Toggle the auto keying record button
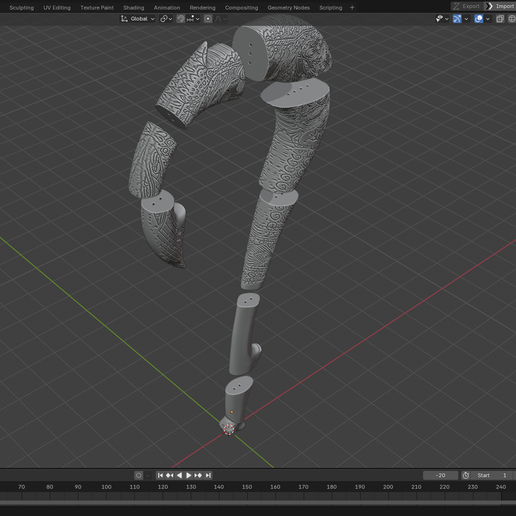This screenshot has width=516, height=516. 139,475
